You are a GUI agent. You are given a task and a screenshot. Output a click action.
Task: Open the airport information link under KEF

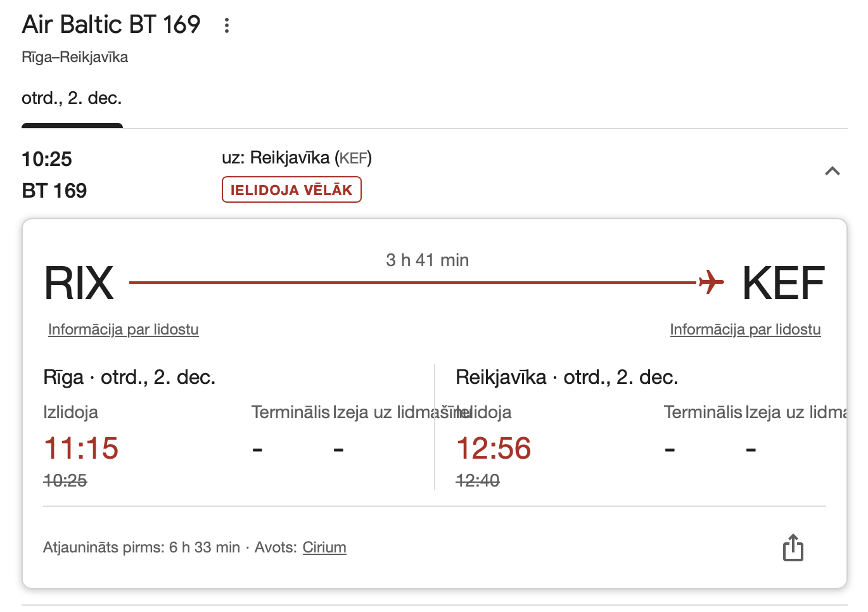745,329
